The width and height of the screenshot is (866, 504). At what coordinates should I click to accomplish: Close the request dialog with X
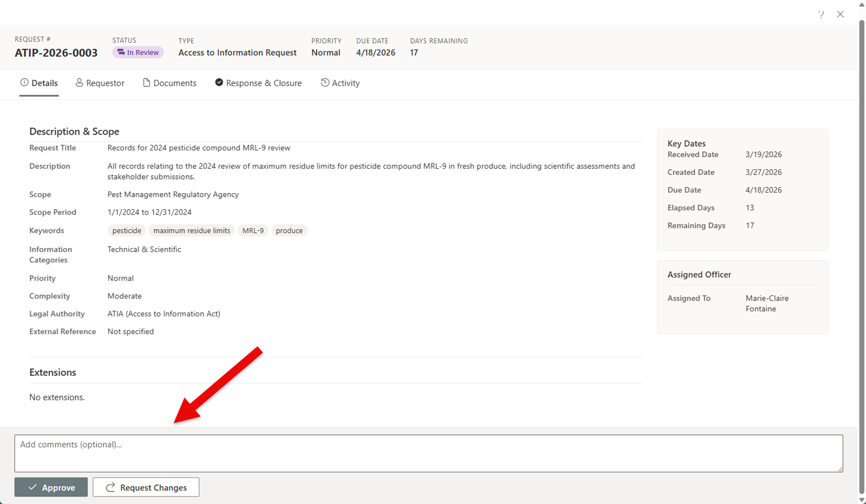(x=840, y=15)
